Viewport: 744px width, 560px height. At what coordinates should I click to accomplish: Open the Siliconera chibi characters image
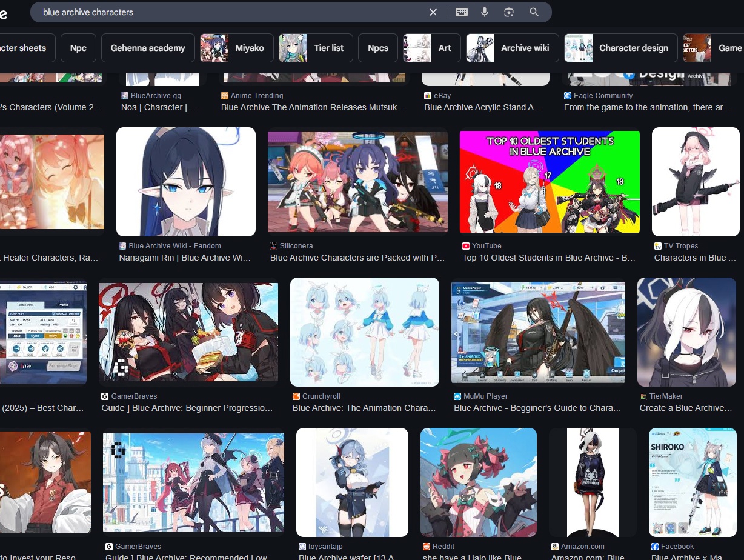coord(357,182)
